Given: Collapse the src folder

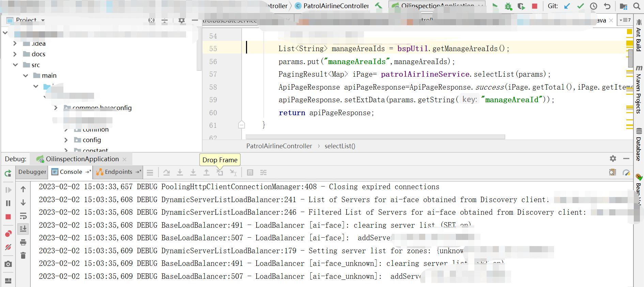Looking at the screenshot, I should [x=15, y=65].
